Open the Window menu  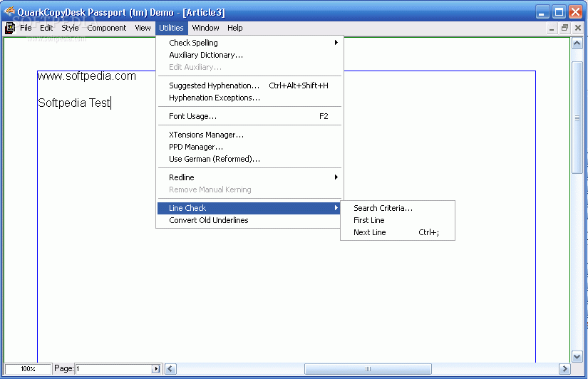[205, 28]
